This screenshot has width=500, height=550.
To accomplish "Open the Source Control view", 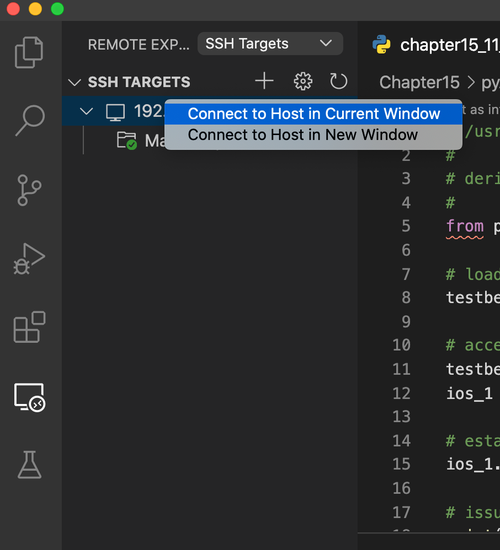I will click(x=29, y=190).
